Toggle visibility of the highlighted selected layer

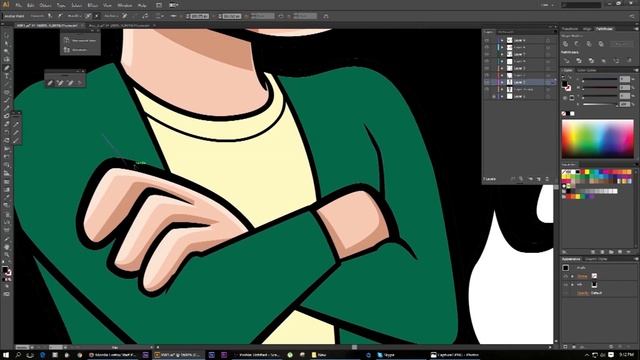(x=487, y=82)
